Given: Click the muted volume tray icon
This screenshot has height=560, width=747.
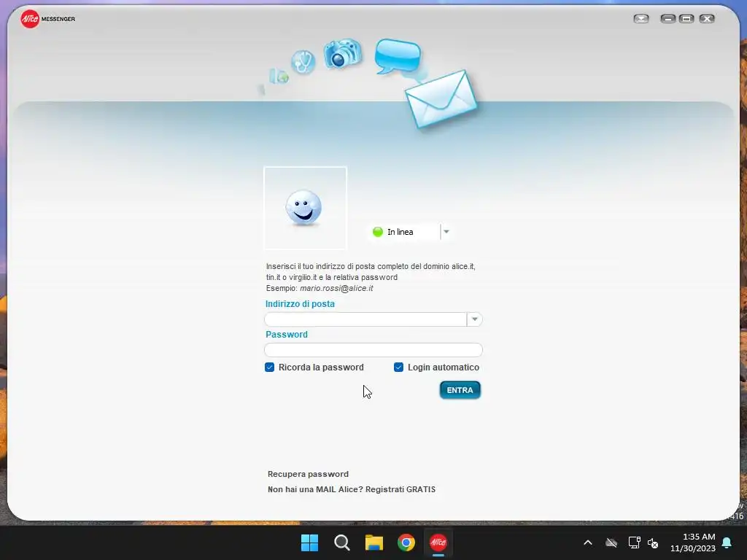Looking at the screenshot, I should [x=653, y=542].
